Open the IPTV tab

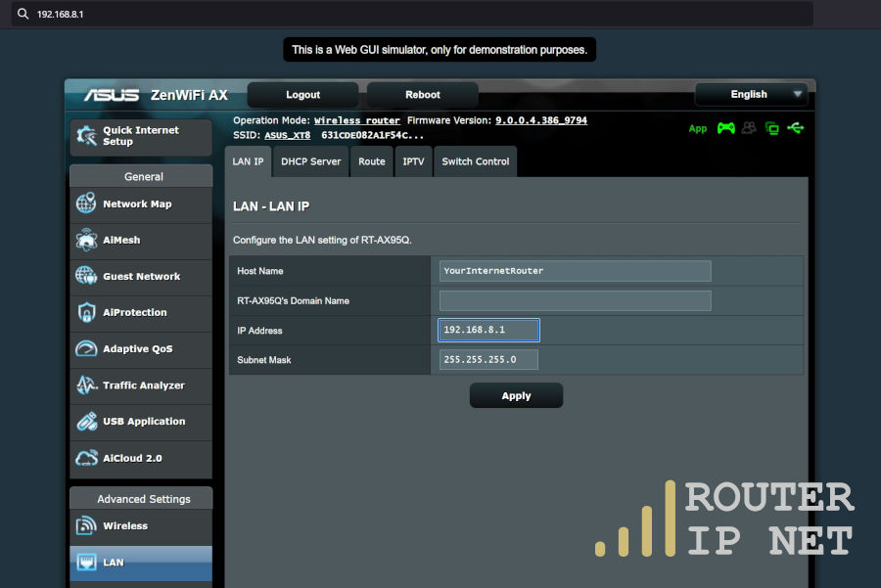pyautogui.click(x=413, y=161)
